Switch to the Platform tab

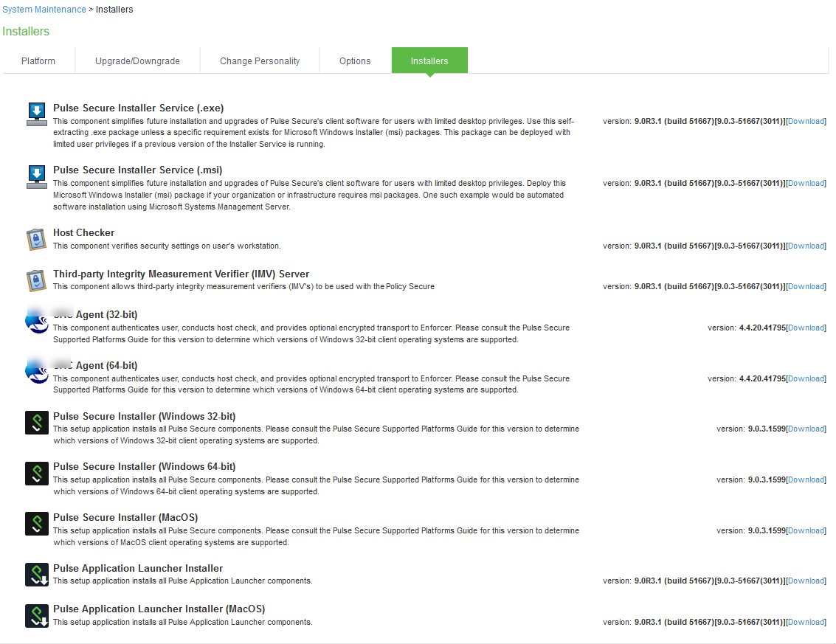[x=38, y=61]
